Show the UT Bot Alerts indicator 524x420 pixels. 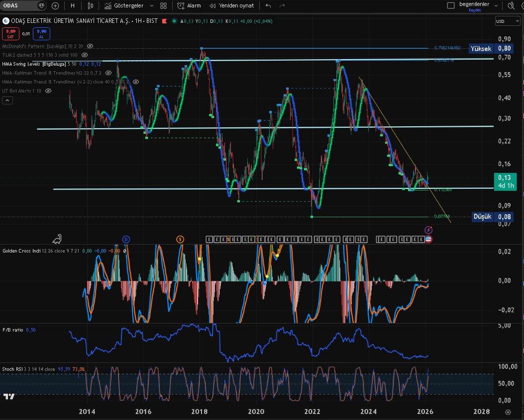click(48, 91)
